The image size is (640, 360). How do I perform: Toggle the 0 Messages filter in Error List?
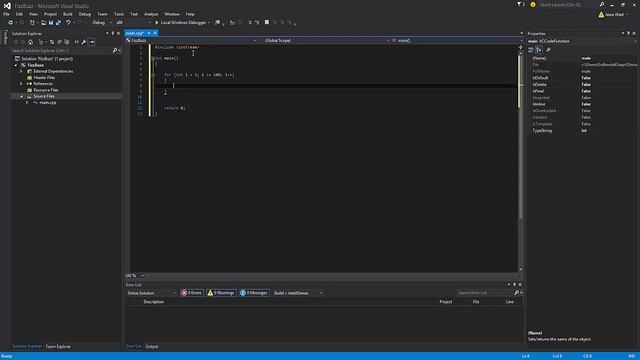[x=254, y=293]
